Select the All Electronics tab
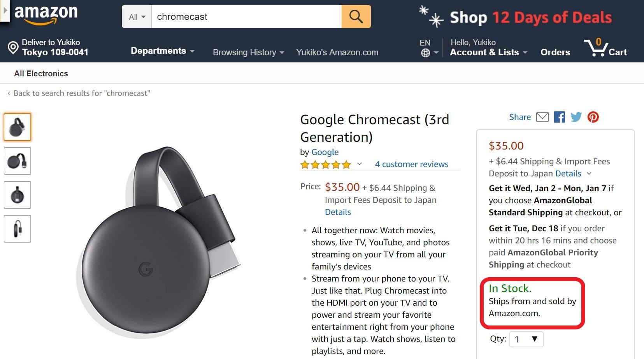644x359 pixels. [41, 73]
